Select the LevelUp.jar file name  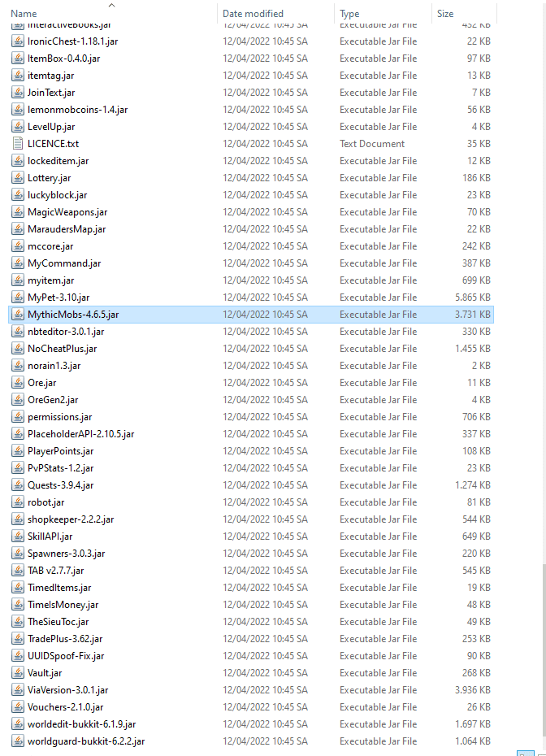click(51, 127)
